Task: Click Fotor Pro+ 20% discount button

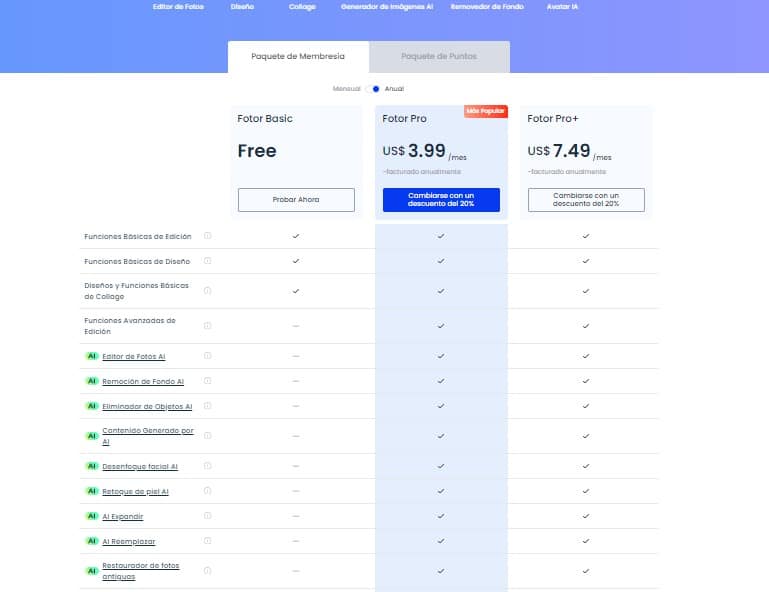Action: click(x=586, y=200)
